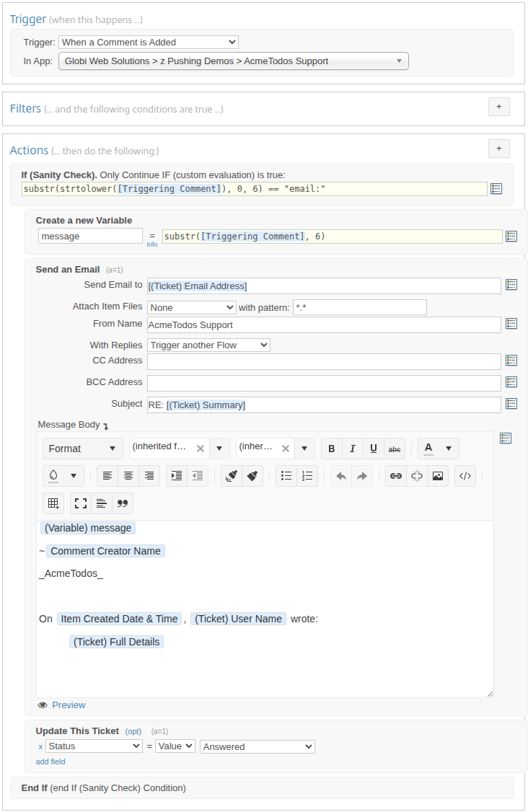Add a new action with plus button

[498, 149]
